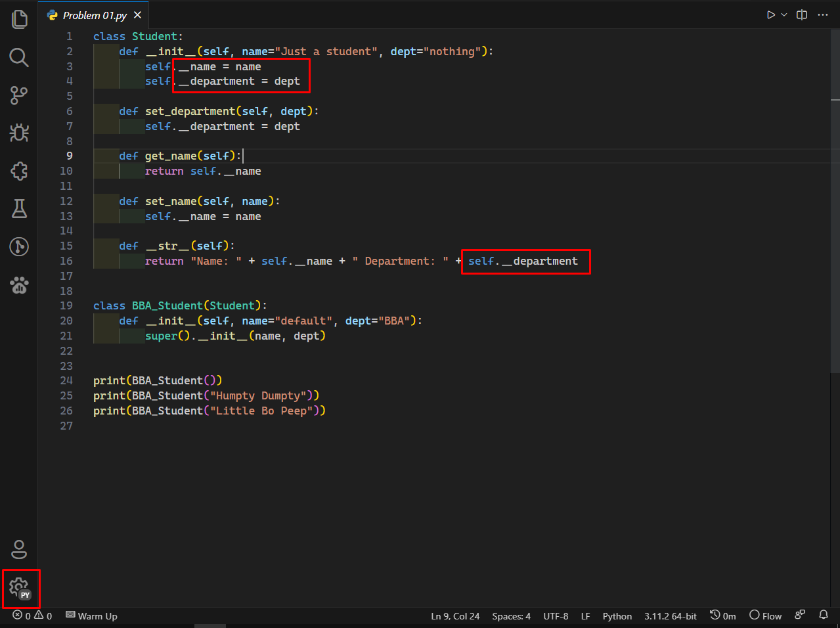This screenshot has width=840, height=628.
Task: Run the Python file using the play icon
Action: click(x=770, y=14)
